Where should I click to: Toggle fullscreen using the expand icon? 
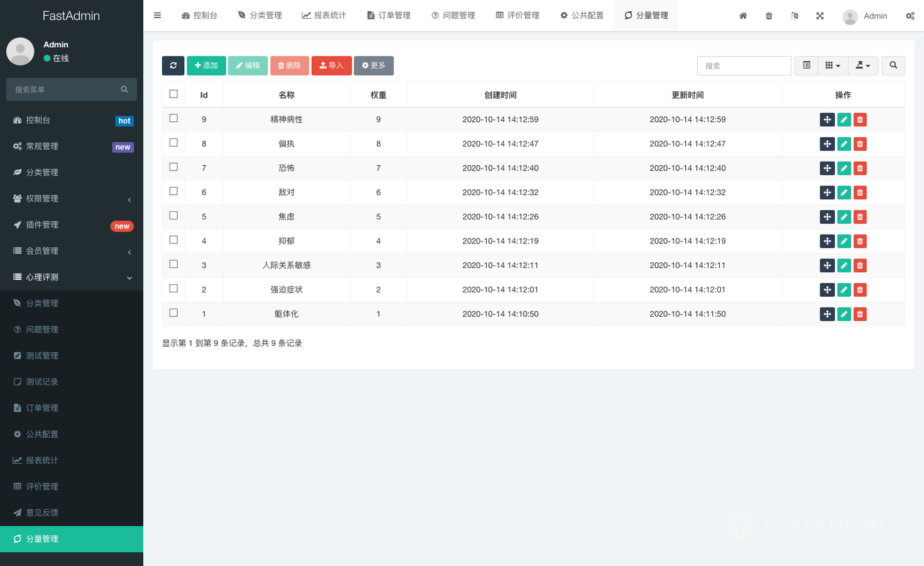(x=820, y=16)
